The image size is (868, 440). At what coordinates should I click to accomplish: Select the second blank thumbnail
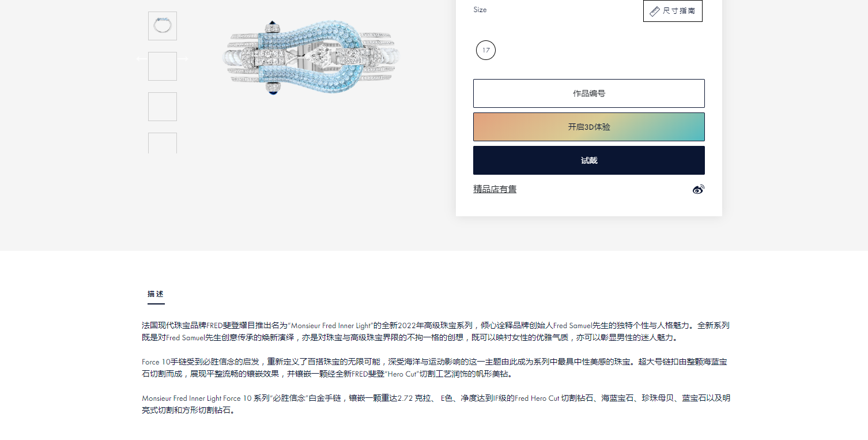(163, 66)
